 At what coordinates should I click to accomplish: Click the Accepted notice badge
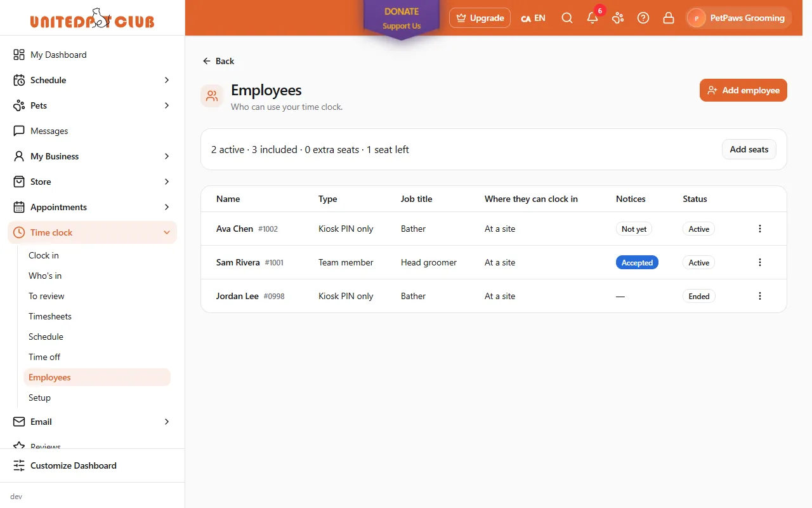[x=637, y=262]
